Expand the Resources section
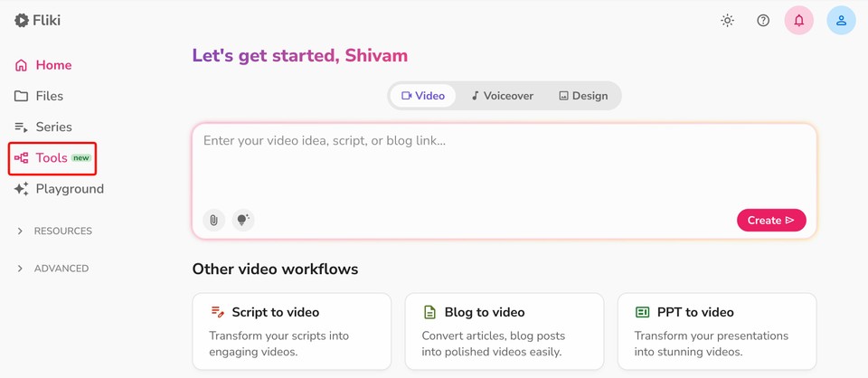This screenshot has height=378, width=868. pyautogui.click(x=62, y=231)
